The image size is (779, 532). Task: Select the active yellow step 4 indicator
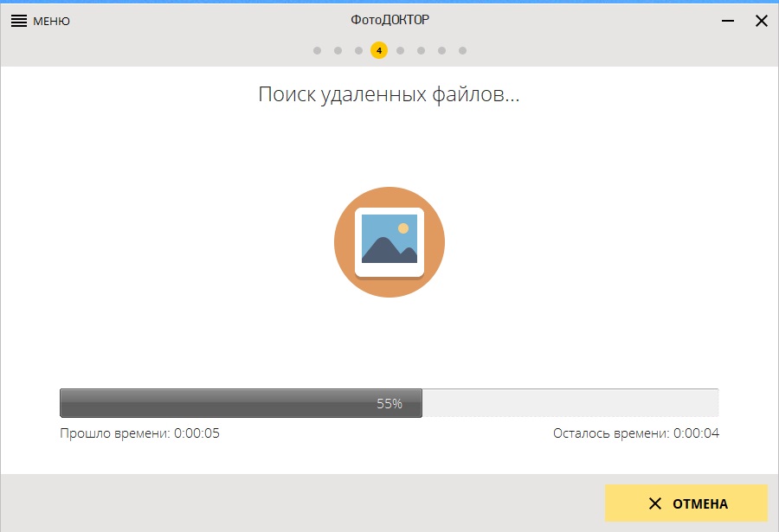pos(379,50)
